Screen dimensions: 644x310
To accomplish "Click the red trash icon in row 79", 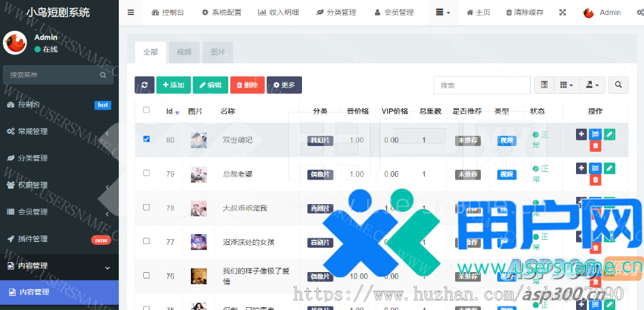I will [x=595, y=180].
